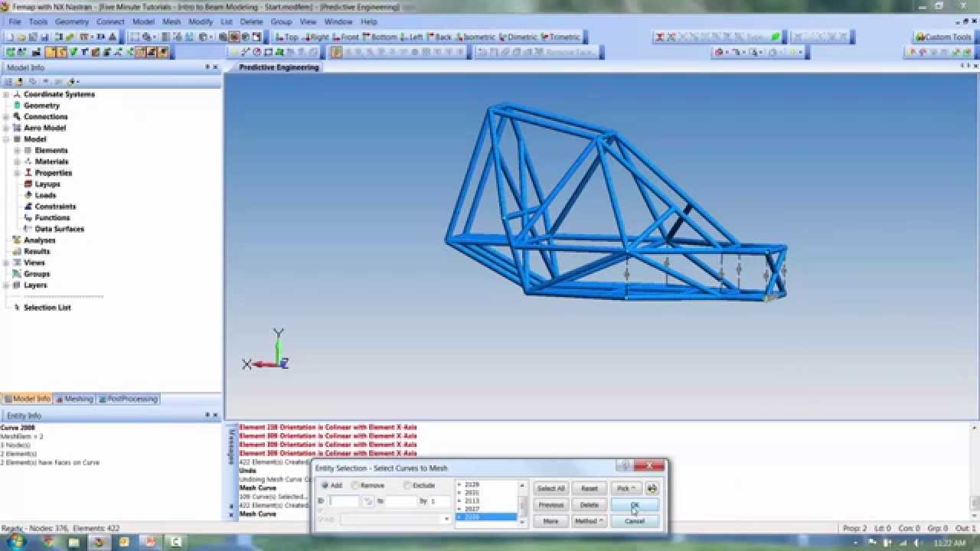Click the 'to' input field
The height and width of the screenshot is (551, 980).
[x=401, y=501]
